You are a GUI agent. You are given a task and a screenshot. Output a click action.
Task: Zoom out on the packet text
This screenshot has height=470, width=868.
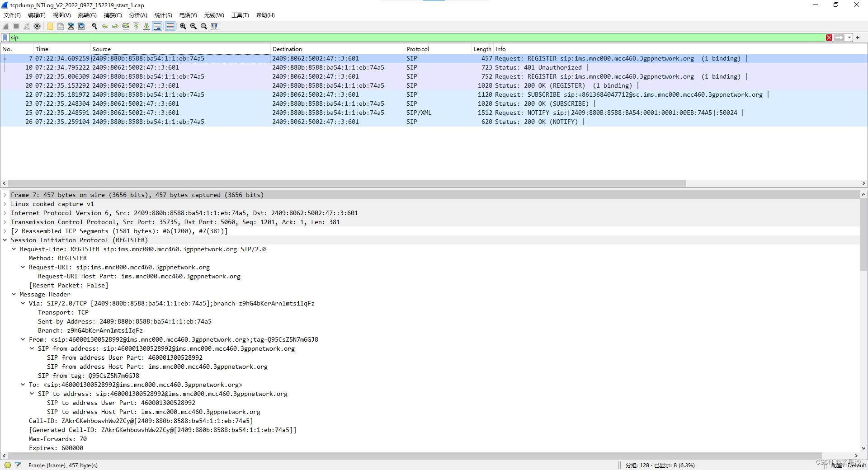pos(193,26)
